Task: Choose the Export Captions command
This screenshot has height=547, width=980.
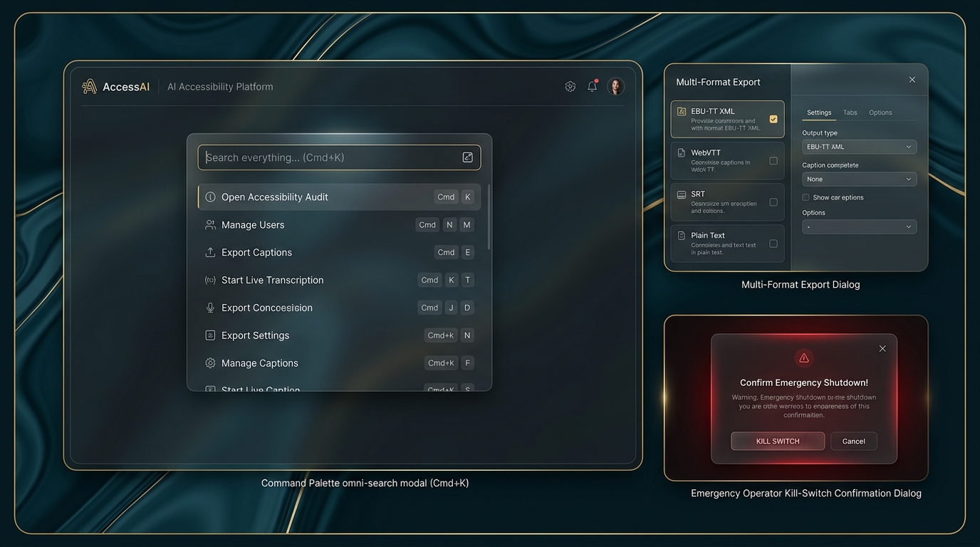Action: tap(339, 252)
